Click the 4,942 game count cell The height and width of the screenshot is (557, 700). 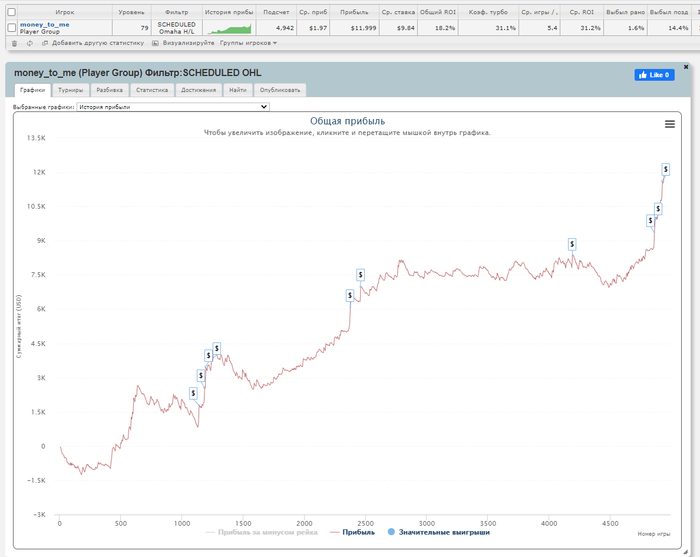tap(276, 28)
